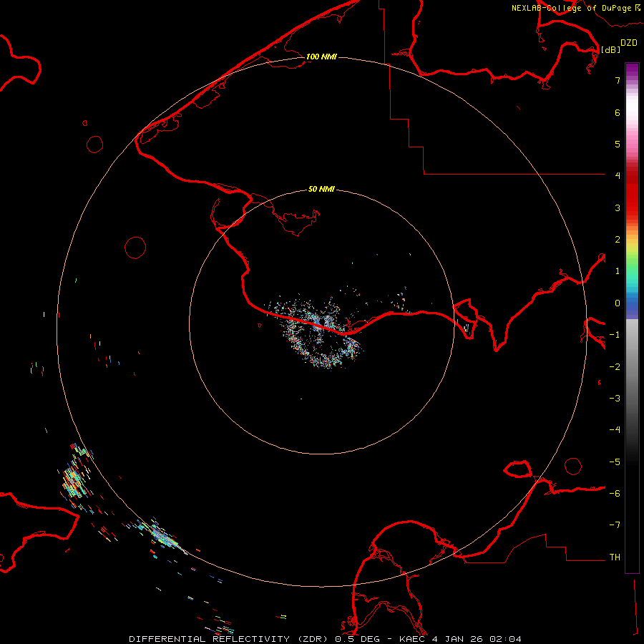The image size is (644, 644).
Task: Click the dense echo streak crossing the 100 NMI ring
Action: [162, 536]
